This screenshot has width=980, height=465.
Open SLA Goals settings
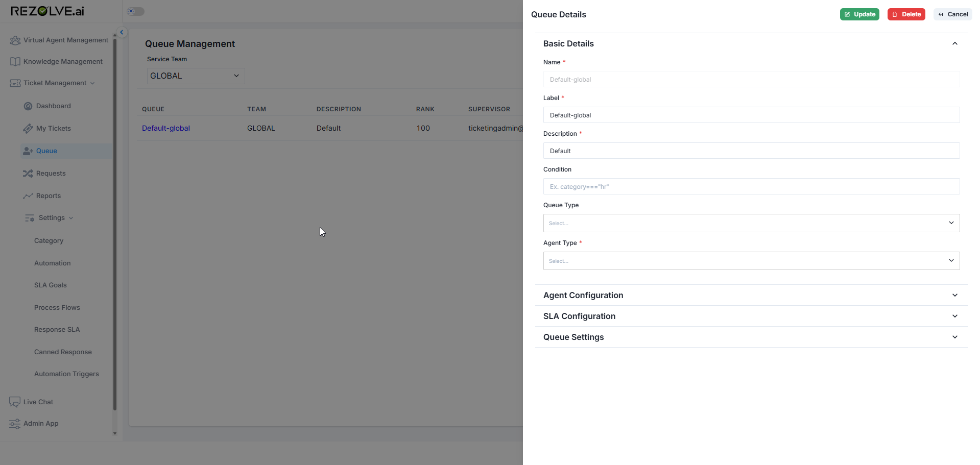pos(51,285)
